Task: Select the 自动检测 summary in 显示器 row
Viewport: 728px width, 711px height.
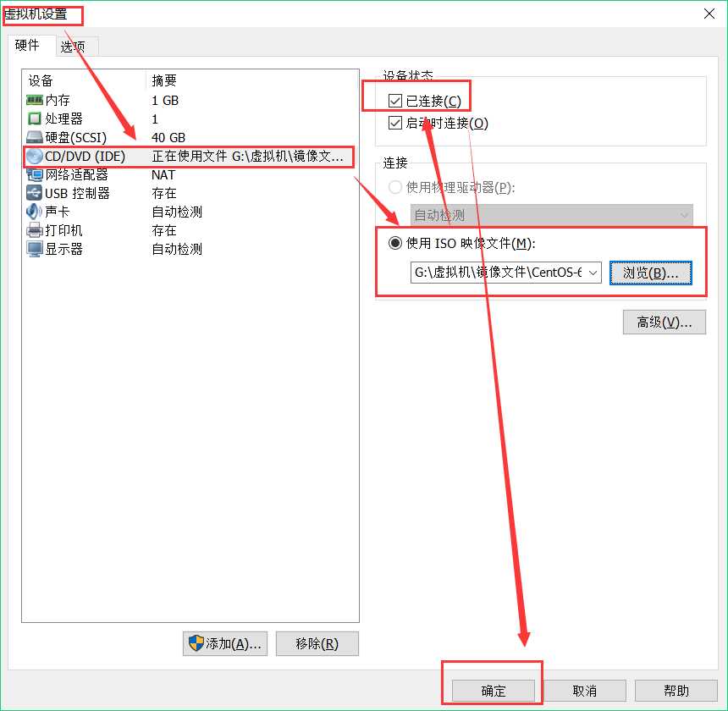Action: point(177,249)
